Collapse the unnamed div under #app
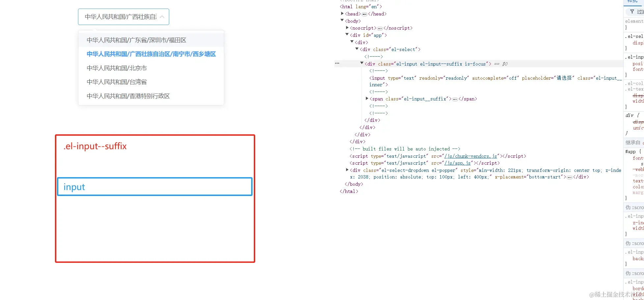The height and width of the screenshot is (300, 644). pyautogui.click(x=352, y=42)
